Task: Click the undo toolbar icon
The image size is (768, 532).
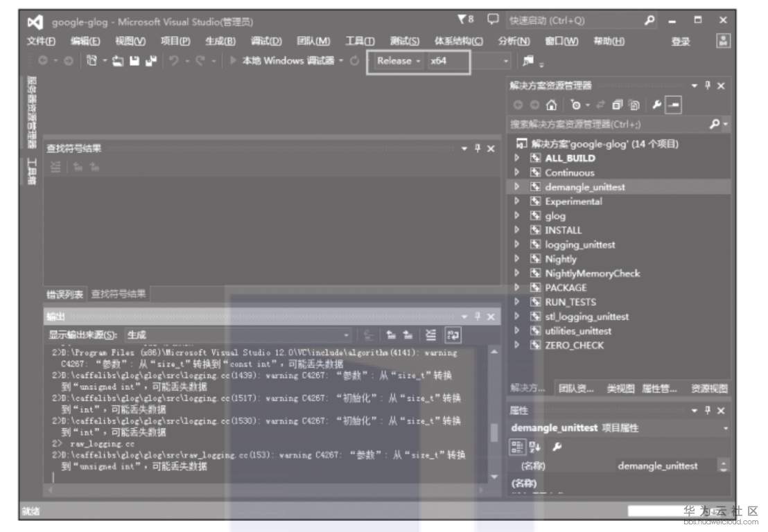Action: point(174,61)
